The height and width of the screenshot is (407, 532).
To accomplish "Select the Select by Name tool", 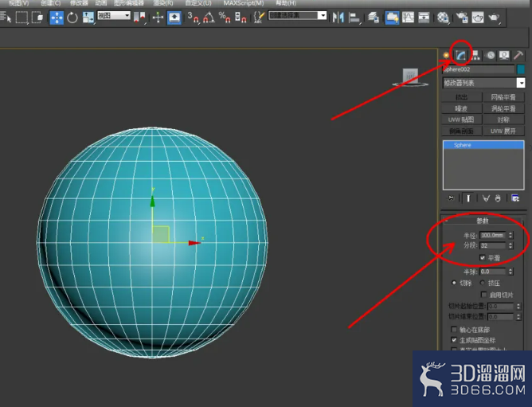I will coord(6,17).
